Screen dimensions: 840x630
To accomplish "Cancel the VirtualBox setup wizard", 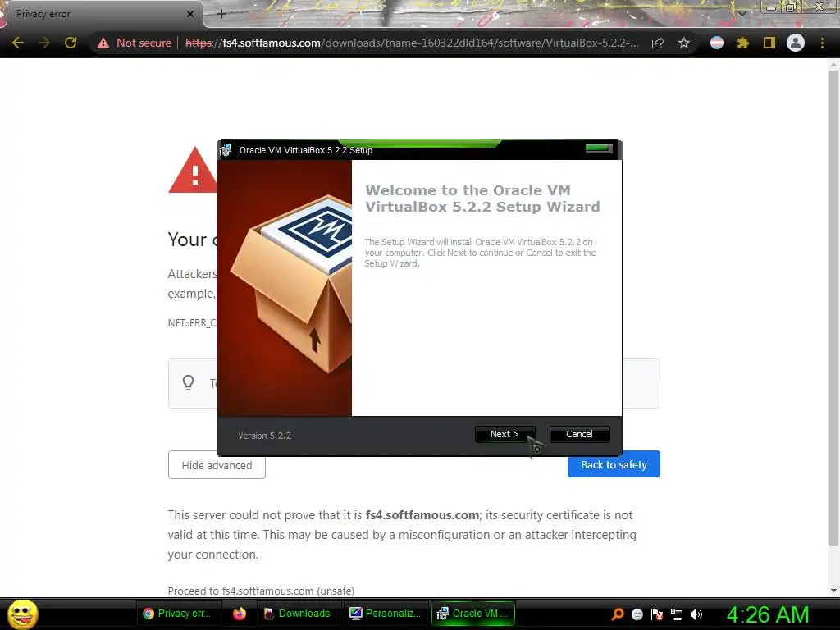I will (x=579, y=435).
